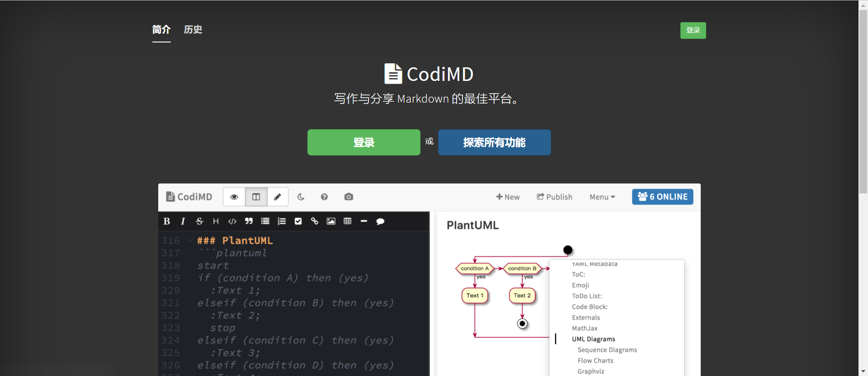
Task: Create a note with the New button
Action: (x=508, y=197)
